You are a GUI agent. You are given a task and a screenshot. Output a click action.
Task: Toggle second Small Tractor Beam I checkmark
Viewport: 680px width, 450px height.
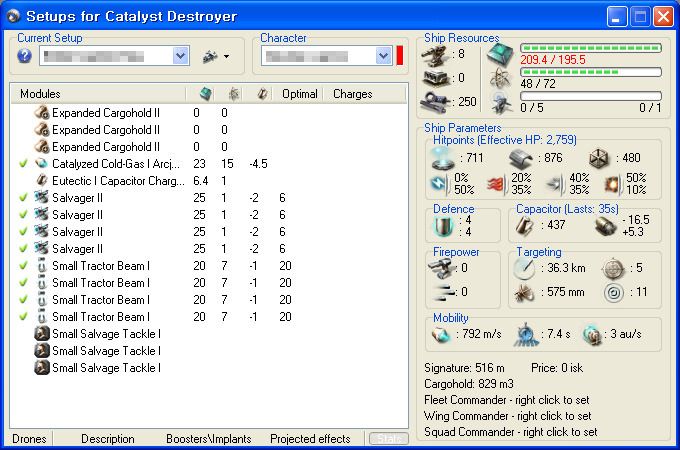click(23, 282)
